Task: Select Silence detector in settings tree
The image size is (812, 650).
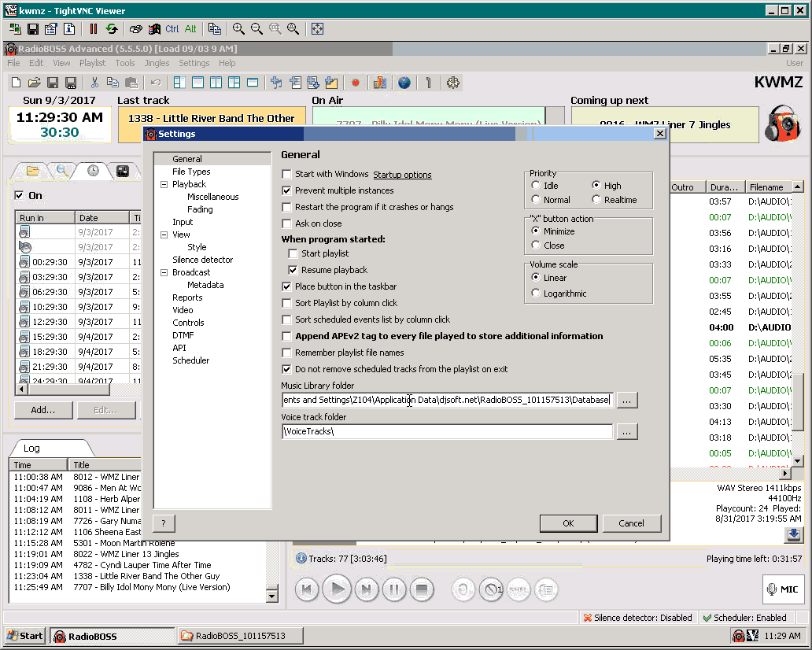Action: pyautogui.click(x=202, y=260)
